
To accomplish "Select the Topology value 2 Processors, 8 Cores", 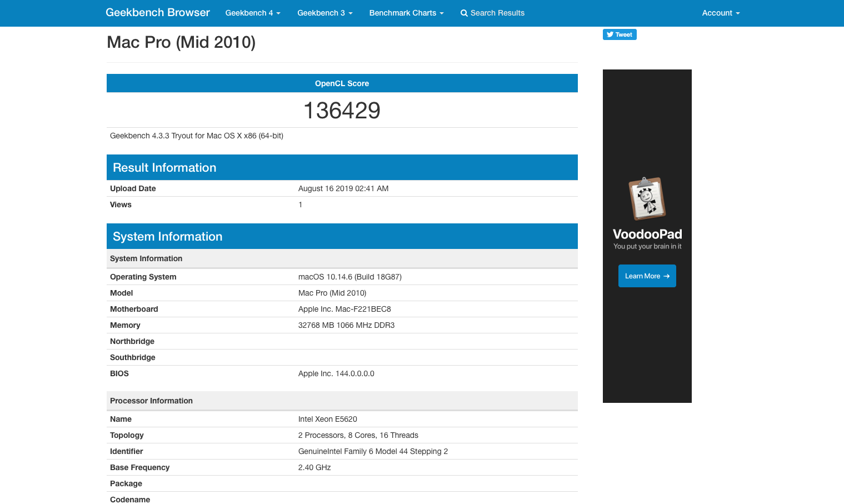I will click(358, 435).
